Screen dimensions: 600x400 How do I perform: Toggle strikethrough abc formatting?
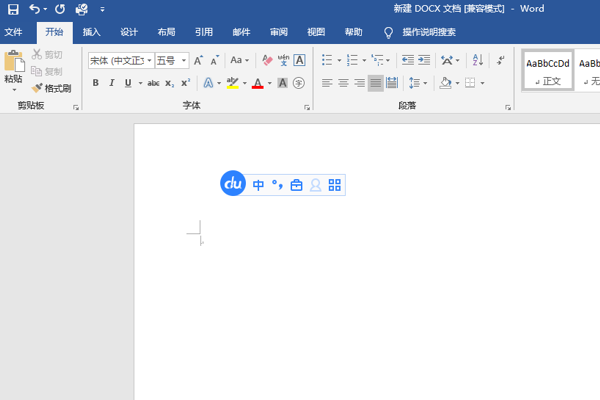coord(153,83)
